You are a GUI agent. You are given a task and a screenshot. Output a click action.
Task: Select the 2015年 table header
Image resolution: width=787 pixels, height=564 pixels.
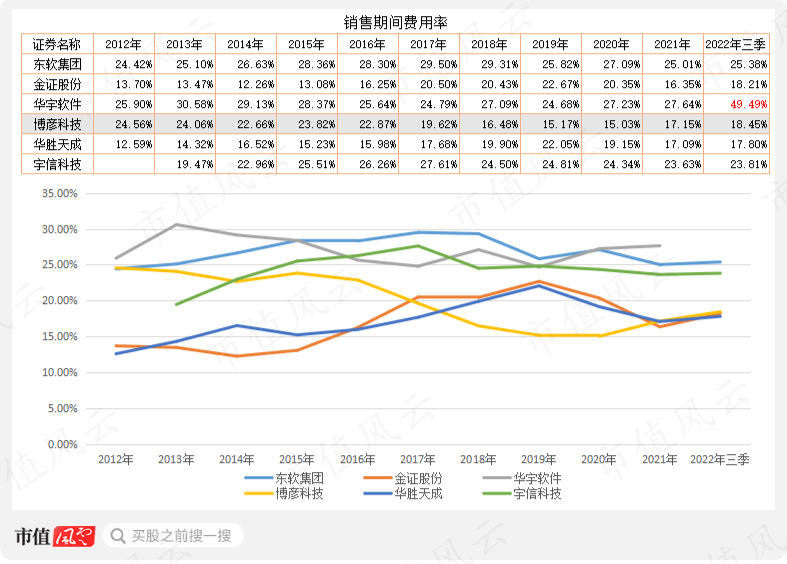[307, 44]
